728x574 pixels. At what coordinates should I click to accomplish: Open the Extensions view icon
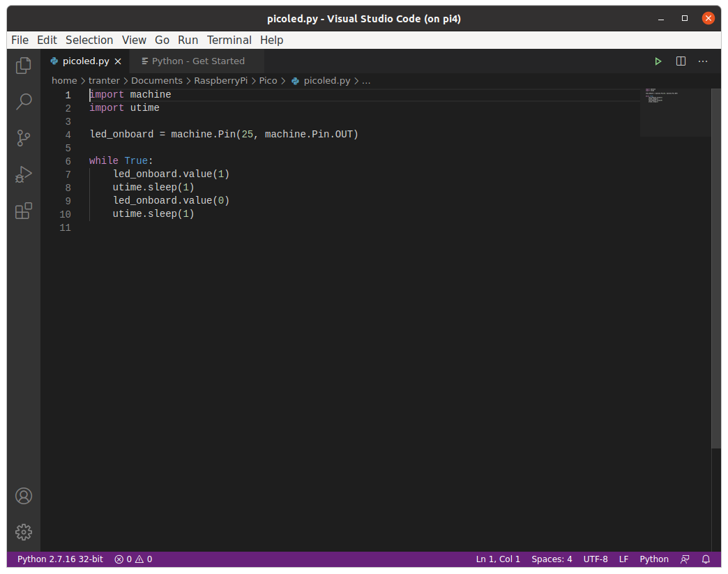pyautogui.click(x=24, y=211)
